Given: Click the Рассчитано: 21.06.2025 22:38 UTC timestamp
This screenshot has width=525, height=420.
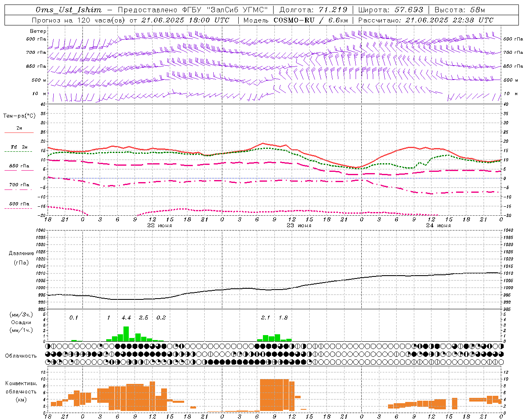Looking at the screenshot, I should [x=426, y=20].
